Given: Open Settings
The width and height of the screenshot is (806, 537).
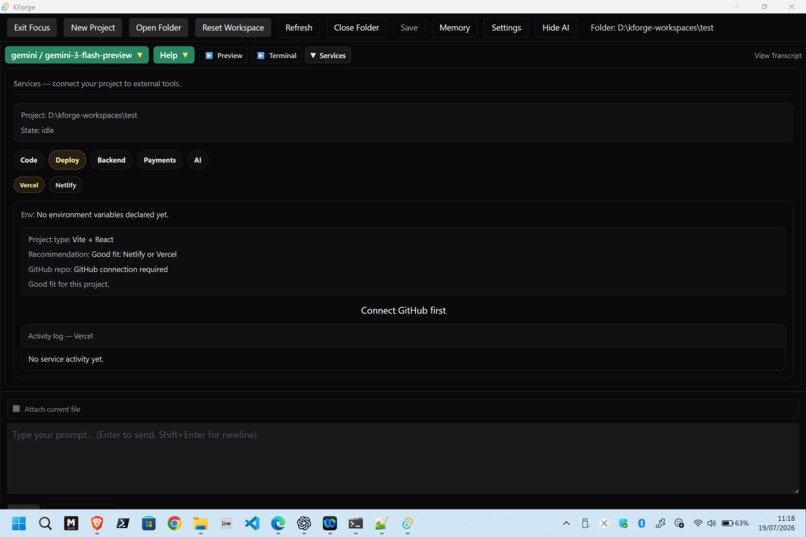Looking at the screenshot, I should coord(506,28).
